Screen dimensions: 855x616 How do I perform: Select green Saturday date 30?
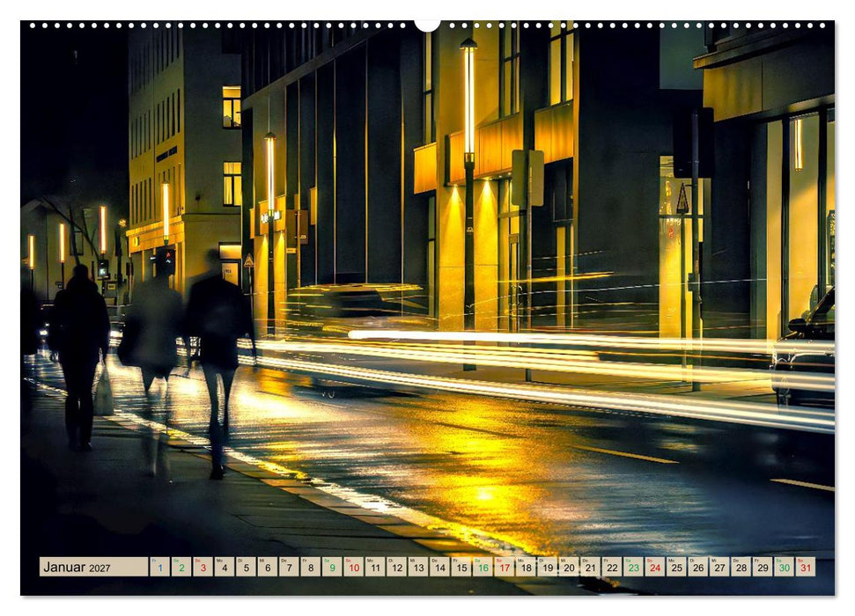click(784, 567)
